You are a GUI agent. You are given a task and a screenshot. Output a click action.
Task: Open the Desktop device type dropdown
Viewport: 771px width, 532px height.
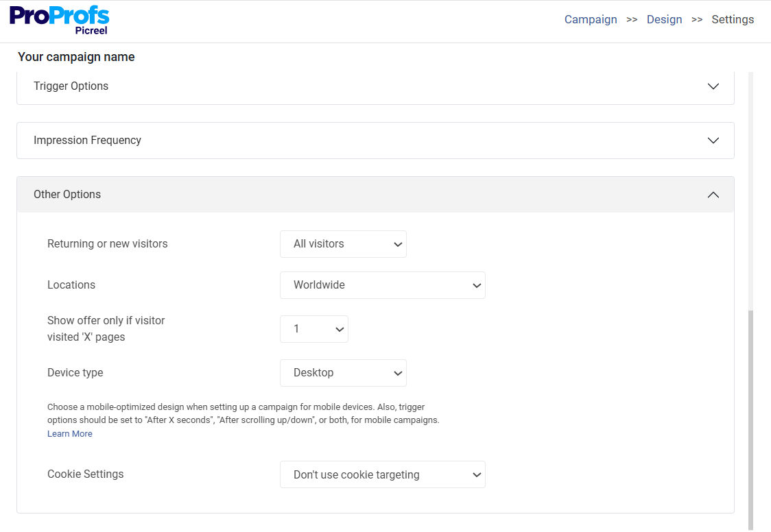[343, 373]
